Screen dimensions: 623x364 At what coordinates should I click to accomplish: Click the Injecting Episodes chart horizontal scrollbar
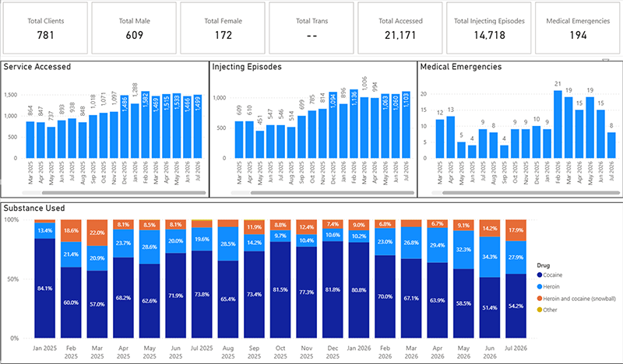(x=333, y=193)
